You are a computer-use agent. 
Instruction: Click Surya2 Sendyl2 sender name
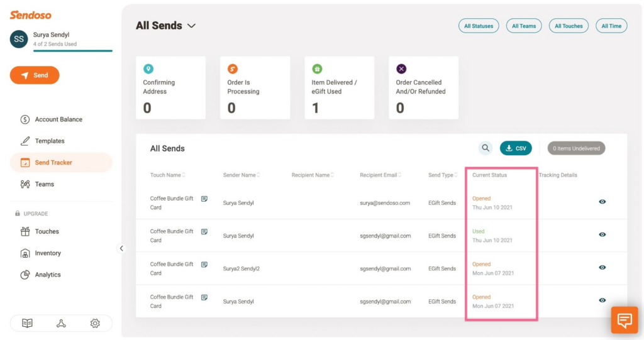point(241,268)
